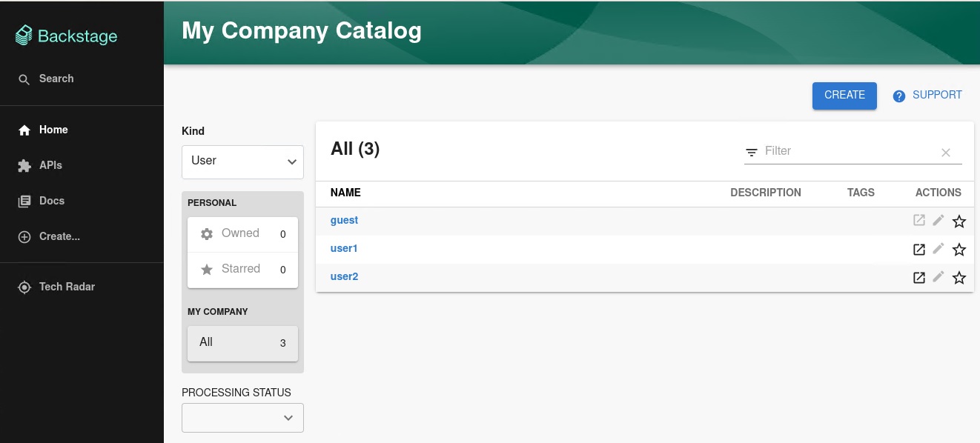Clear the filter with the X icon
Screen dimensions: 980x443
point(946,153)
